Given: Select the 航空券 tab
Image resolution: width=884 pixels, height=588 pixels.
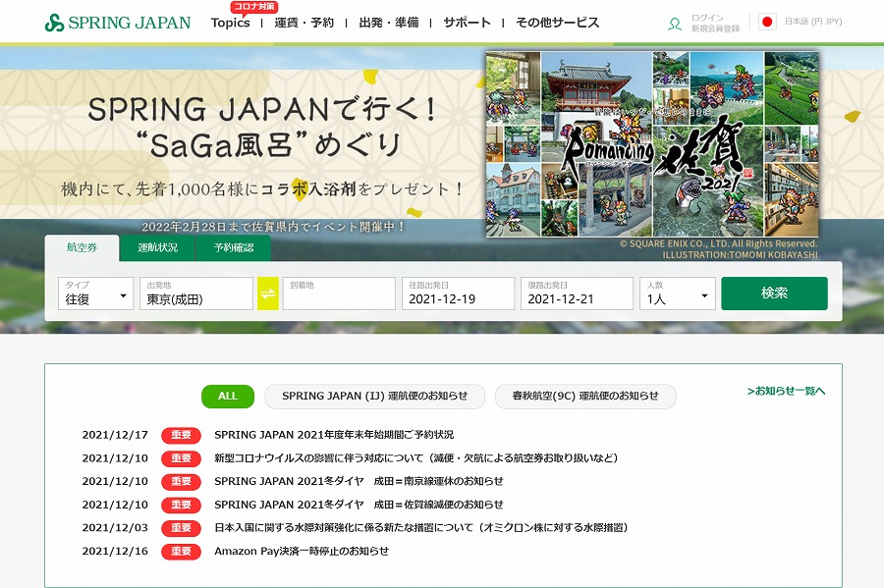Looking at the screenshot, I should (82, 247).
